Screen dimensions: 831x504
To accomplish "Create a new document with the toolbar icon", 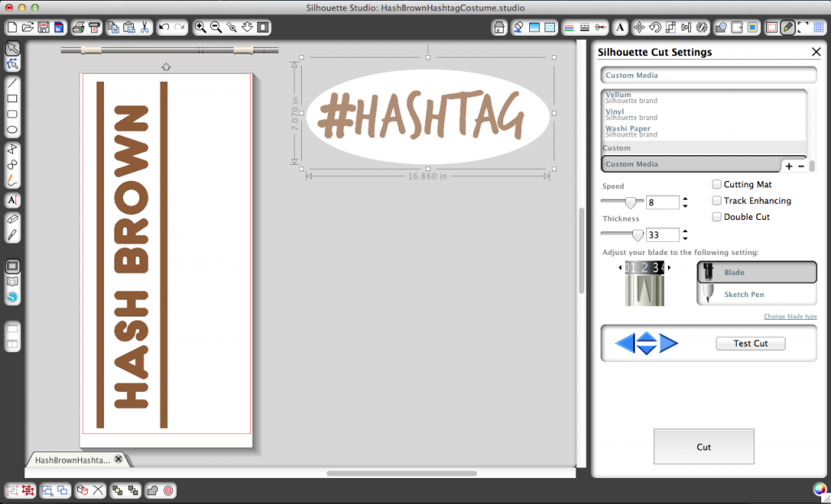I will click(x=11, y=27).
